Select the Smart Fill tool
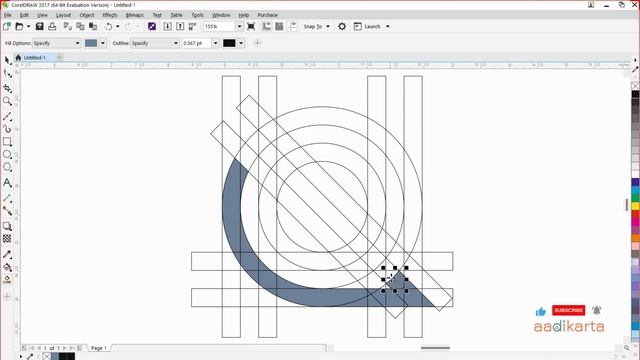The width and height of the screenshot is (640, 360). pos(7,280)
